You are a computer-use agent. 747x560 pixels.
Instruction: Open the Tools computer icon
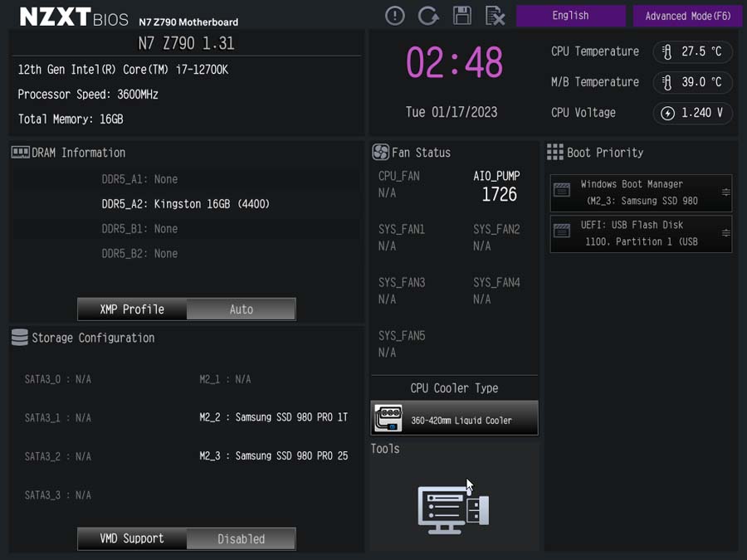point(453,508)
